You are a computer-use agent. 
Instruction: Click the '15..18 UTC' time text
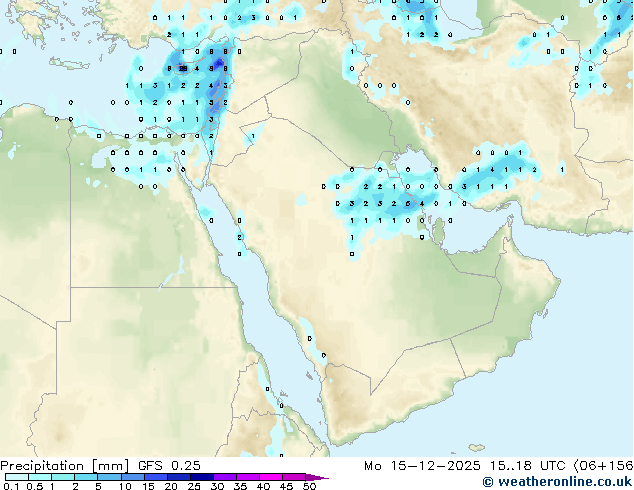(527, 466)
